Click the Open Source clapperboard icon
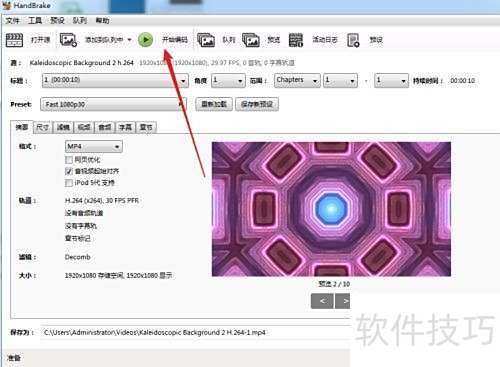The image size is (500, 367). click(x=15, y=40)
